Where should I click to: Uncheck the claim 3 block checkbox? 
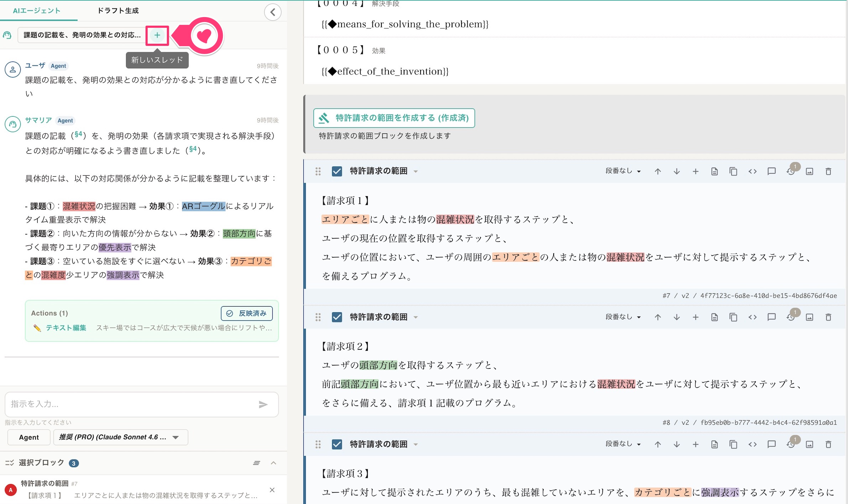[x=337, y=444]
